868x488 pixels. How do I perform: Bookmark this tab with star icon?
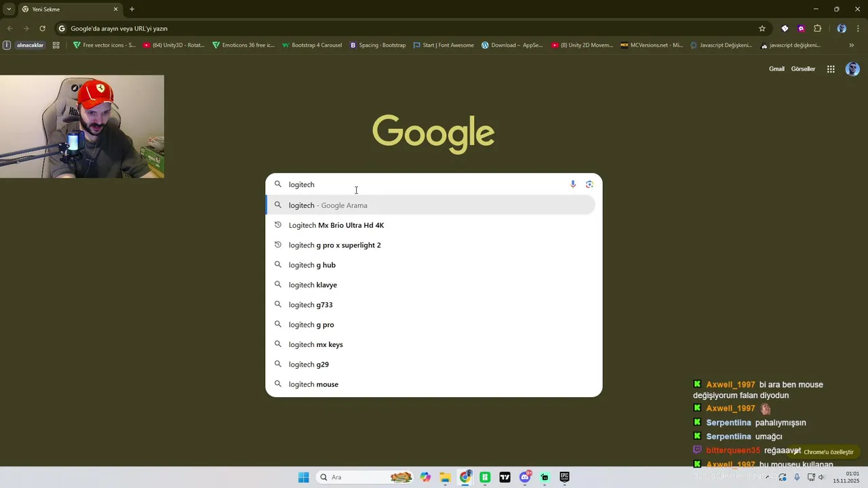[762, 28]
